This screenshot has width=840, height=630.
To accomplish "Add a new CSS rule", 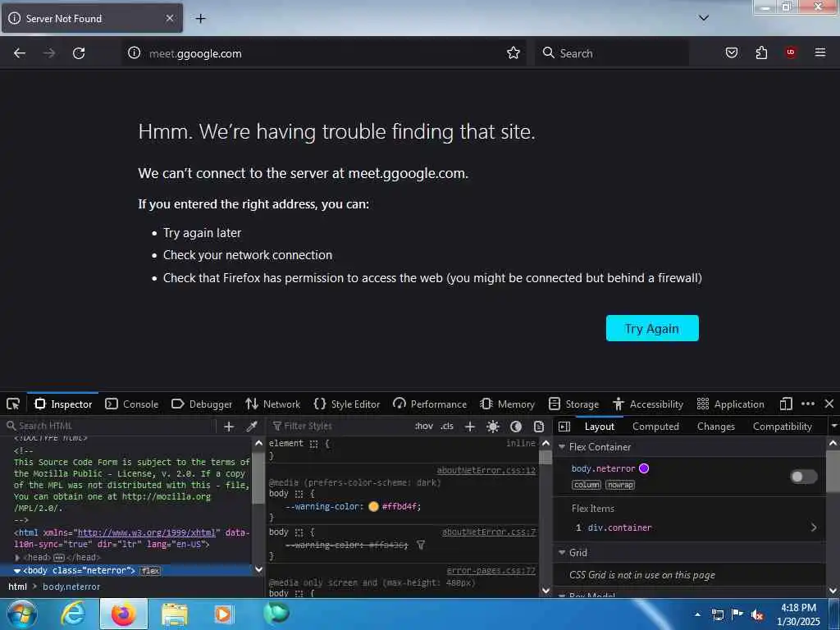I will (x=470, y=427).
